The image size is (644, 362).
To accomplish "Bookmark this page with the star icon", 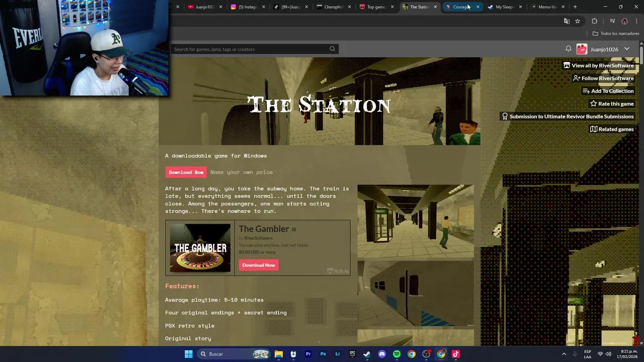I will 578,21.
